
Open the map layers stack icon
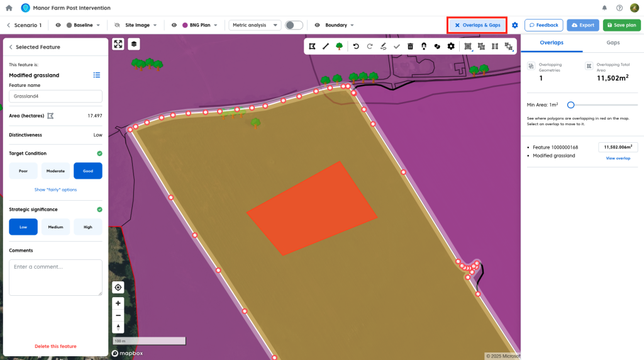click(134, 44)
